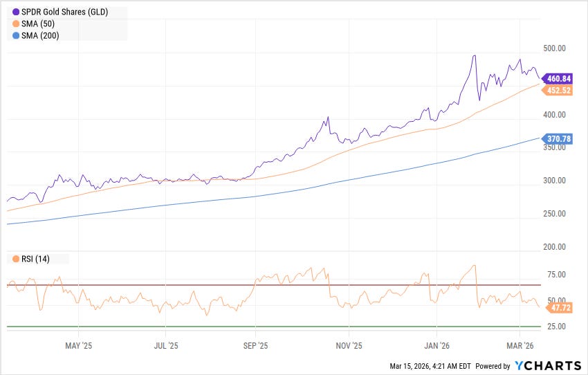Select the RSI (14) legend label

point(35,259)
